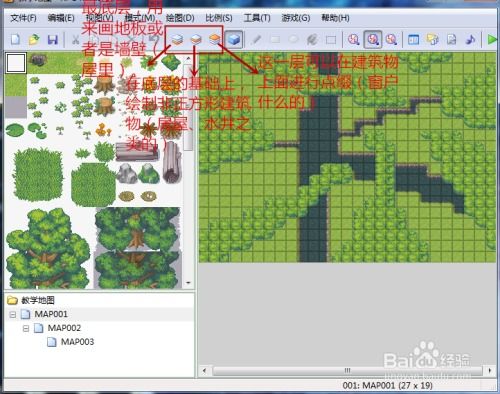Save project with the floppy disk icon
This screenshot has height=394, width=500.
pos(53,40)
